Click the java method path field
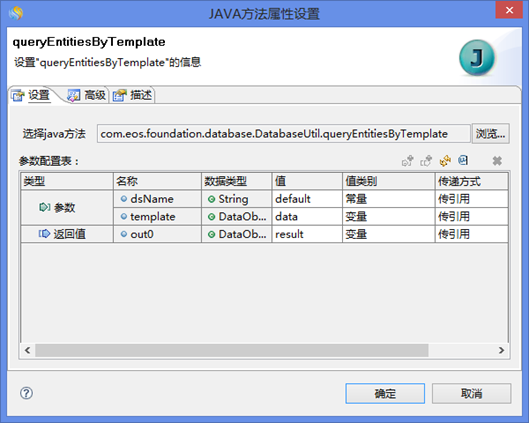 pyautogui.click(x=283, y=134)
